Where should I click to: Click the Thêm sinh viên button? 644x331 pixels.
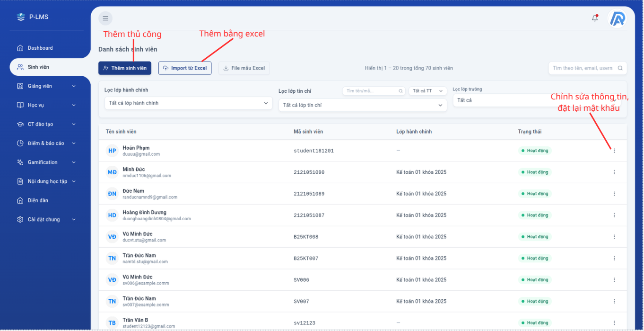[x=125, y=68]
